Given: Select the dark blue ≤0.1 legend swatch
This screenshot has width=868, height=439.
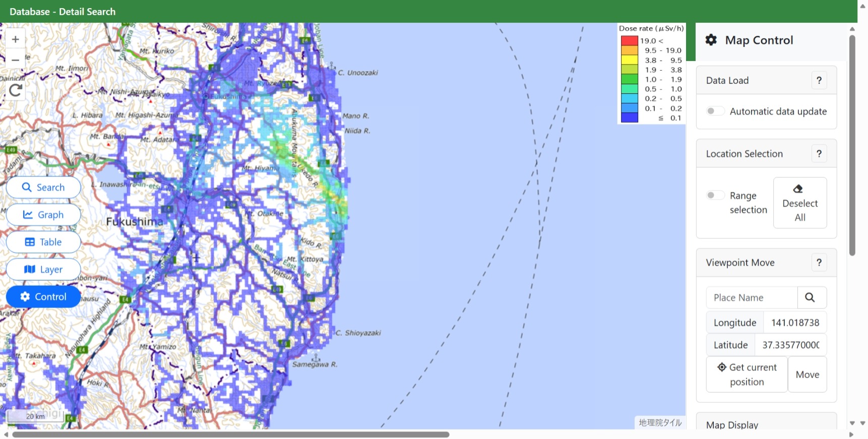Looking at the screenshot, I should pyautogui.click(x=630, y=118).
